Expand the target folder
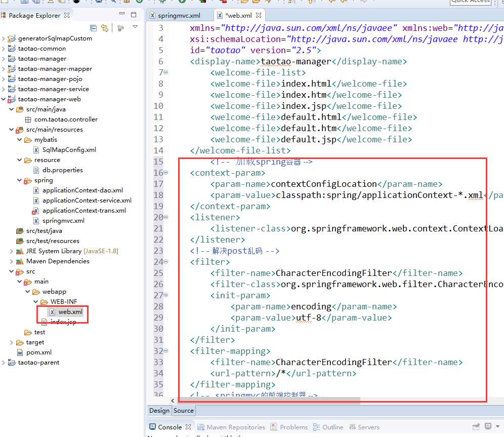The image size is (504, 437). [11, 342]
